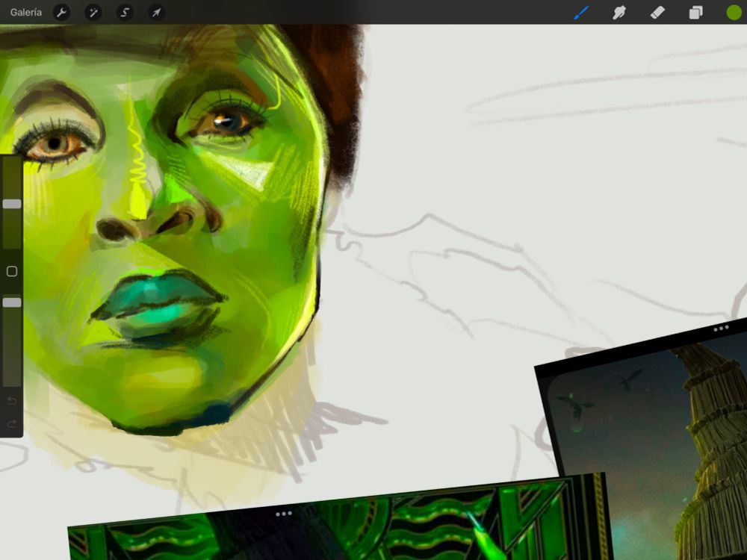This screenshot has width=747, height=560.
Task: Undo the last stroke with sidebar arrow
Action: click(x=12, y=401)
